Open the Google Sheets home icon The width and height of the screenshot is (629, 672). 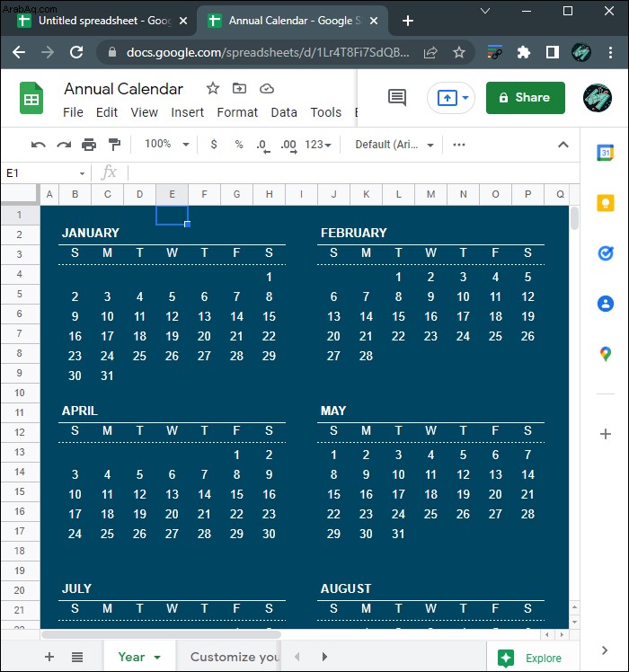click(31, 98)
